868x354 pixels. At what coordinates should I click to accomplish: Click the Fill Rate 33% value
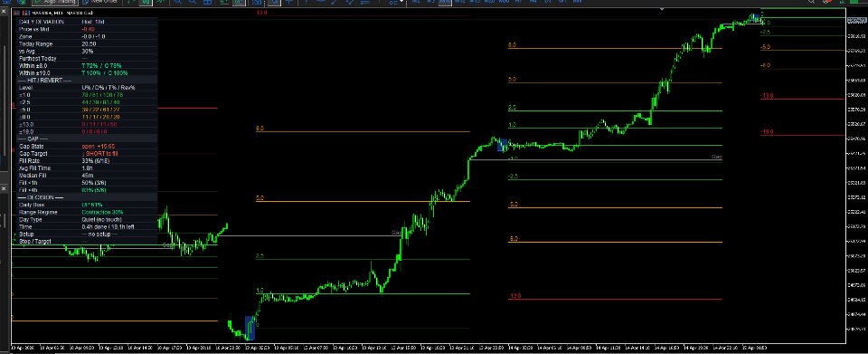tap(96, 160)
